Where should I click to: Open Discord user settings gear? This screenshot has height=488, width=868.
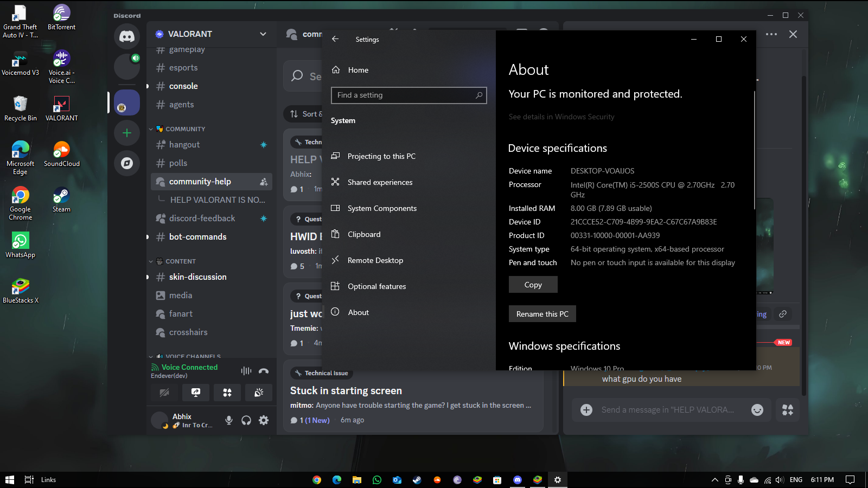click(x=264, y=420)
